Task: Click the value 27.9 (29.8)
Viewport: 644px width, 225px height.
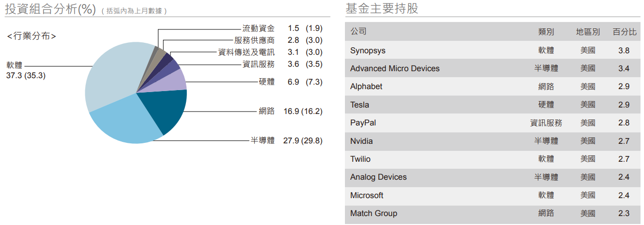Action: pos(303,140)
